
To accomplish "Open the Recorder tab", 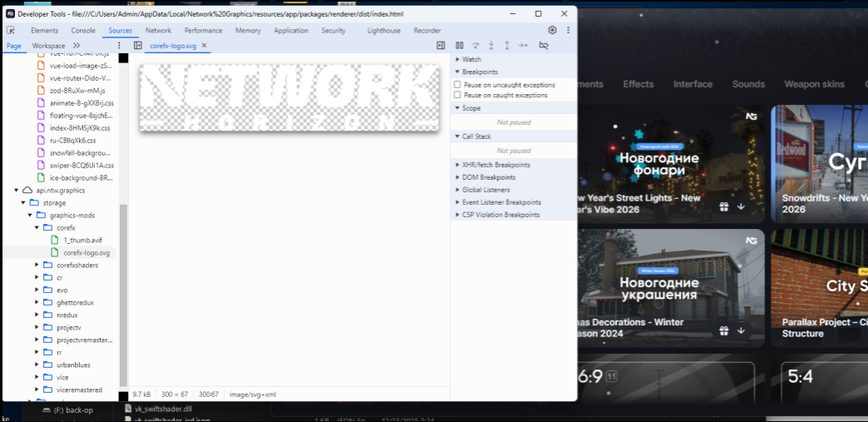I will 428,31.
